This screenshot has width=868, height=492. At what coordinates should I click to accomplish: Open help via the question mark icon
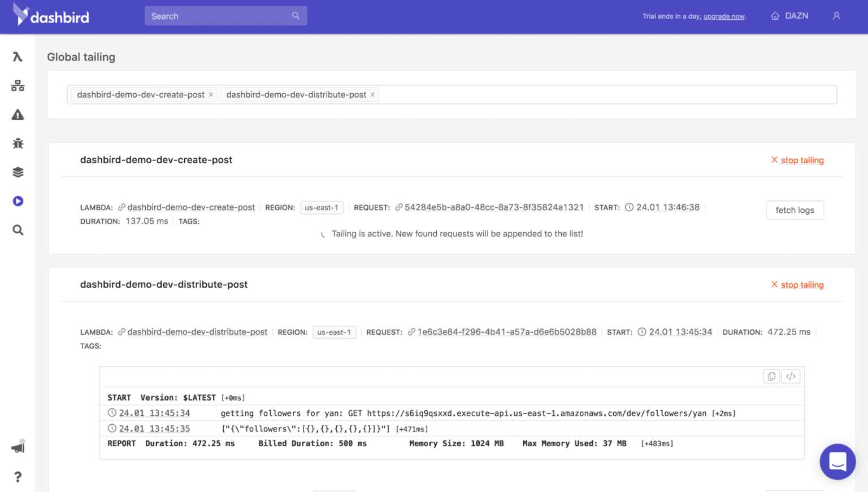coord(18,476)
